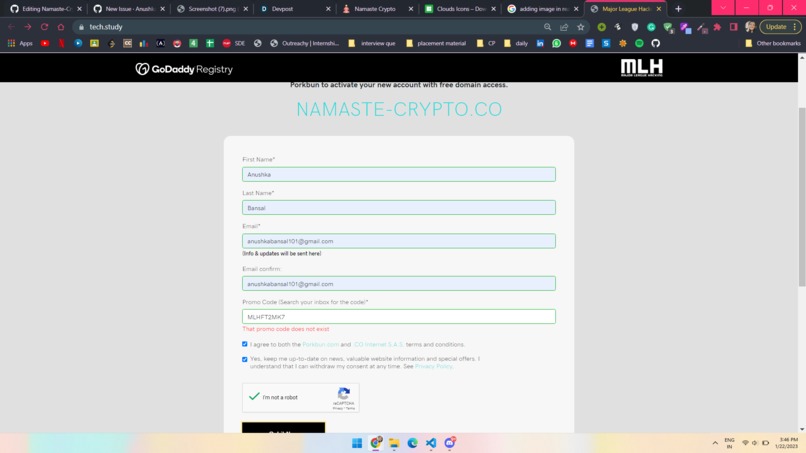Open the WhatsApp bookmark icon
806x453 pixels.
coord(556,43)
